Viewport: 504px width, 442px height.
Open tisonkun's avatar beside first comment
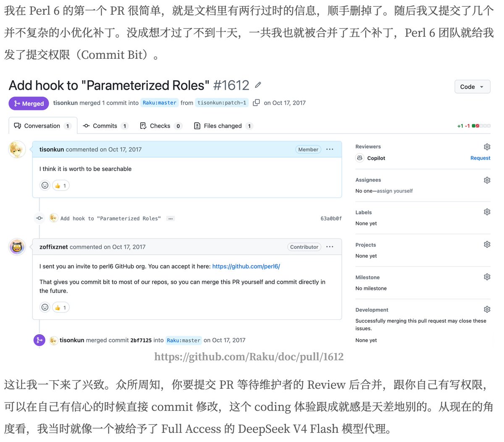17,149
